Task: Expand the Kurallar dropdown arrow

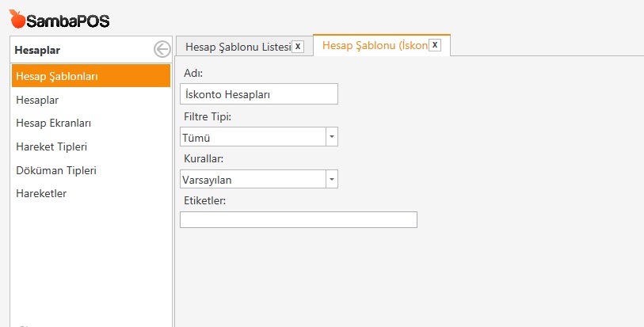Action: click(x=332, y=180)
